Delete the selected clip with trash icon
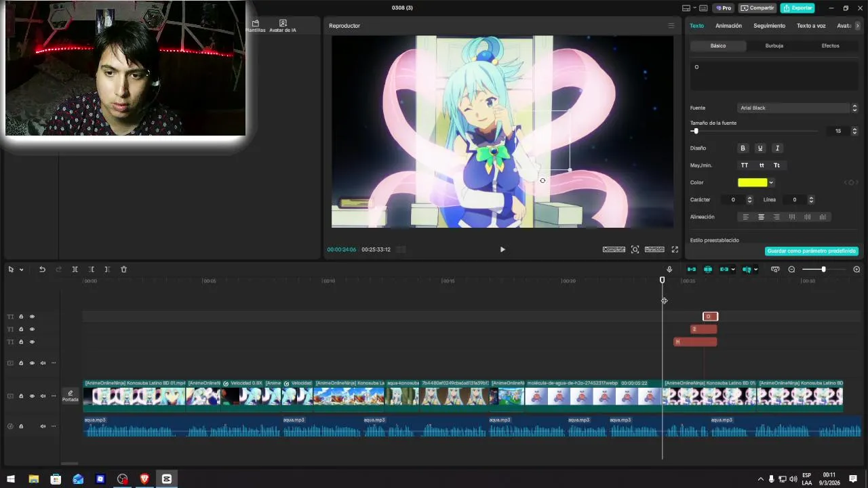 [x=123, y=269]
